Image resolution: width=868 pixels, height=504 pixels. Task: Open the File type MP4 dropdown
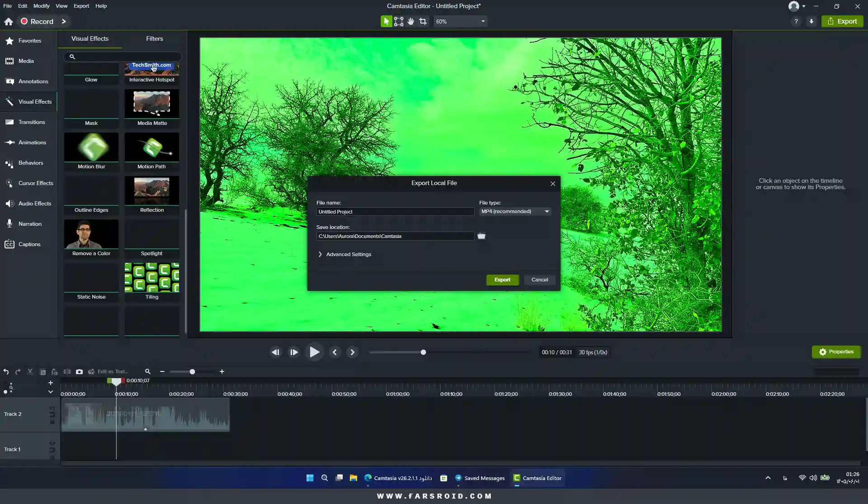point(515,211)
